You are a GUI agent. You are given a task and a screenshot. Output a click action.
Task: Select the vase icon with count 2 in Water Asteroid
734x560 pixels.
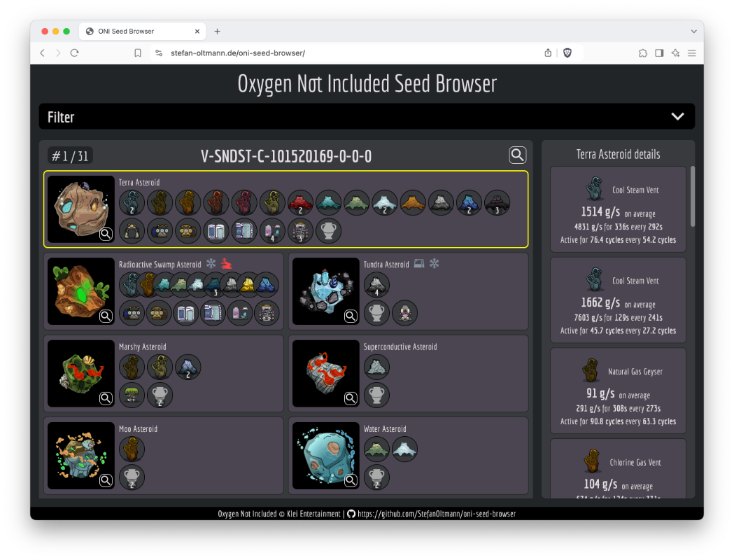tap(377, 477)
